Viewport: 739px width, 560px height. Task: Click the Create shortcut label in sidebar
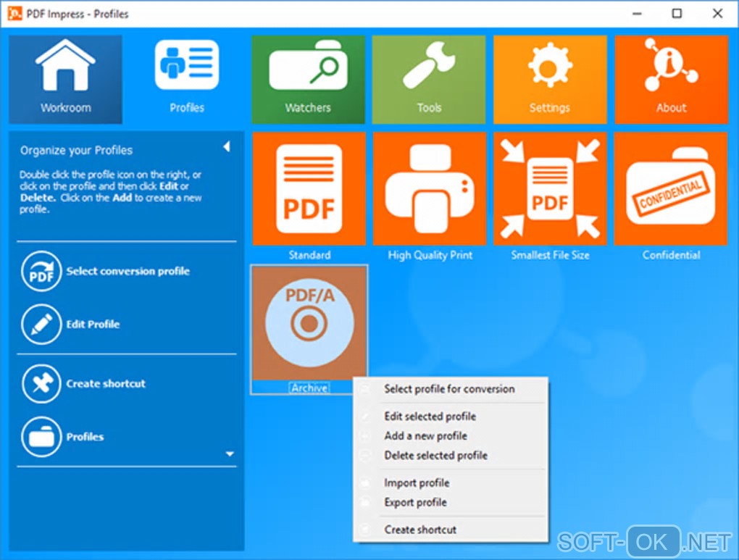click(106, 384)
